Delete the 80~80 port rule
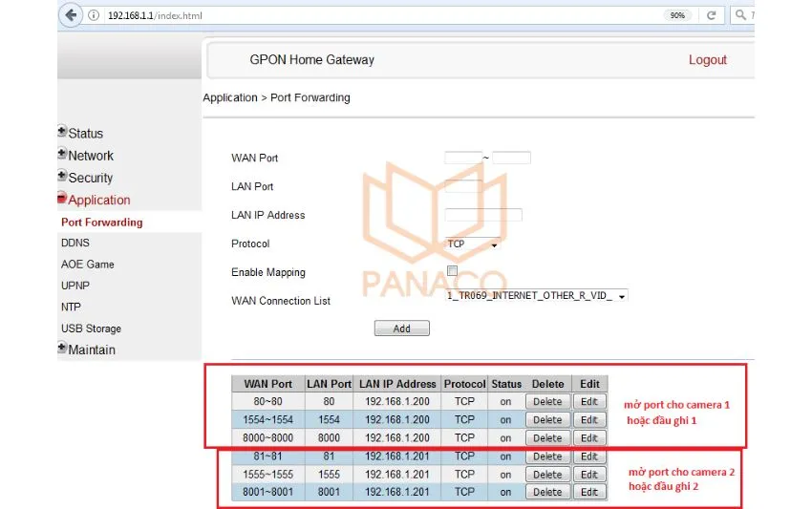The height and width of the screenshot is (509, 812). tap(547, 402)
